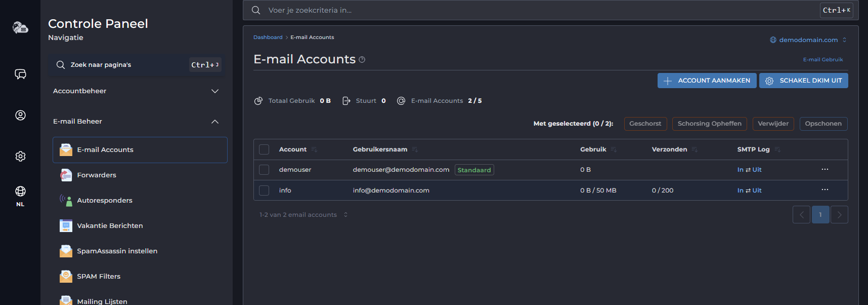
Task: Sort by the Account column sort icon
Action: (314, 149)
